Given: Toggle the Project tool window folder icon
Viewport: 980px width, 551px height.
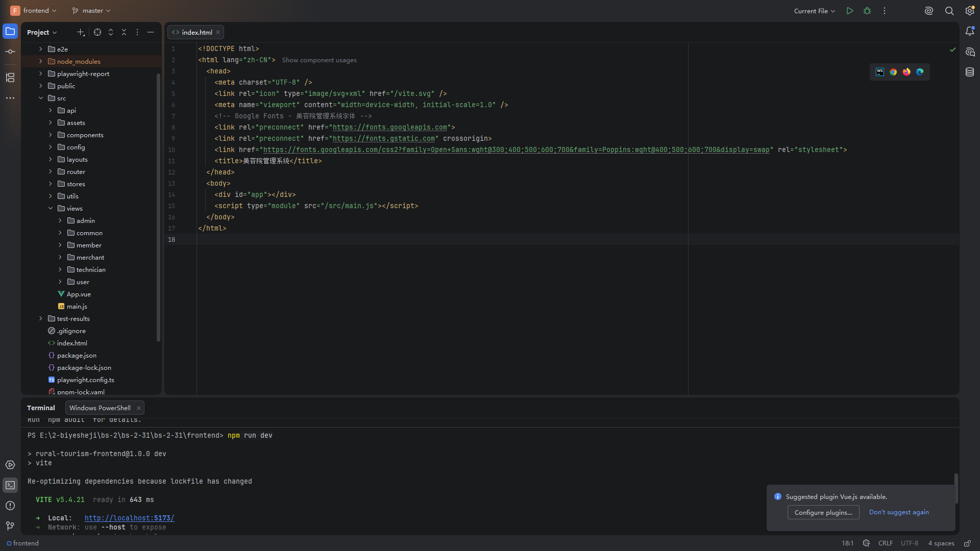Looking at the screenshot, I should [x=10, y=32].
